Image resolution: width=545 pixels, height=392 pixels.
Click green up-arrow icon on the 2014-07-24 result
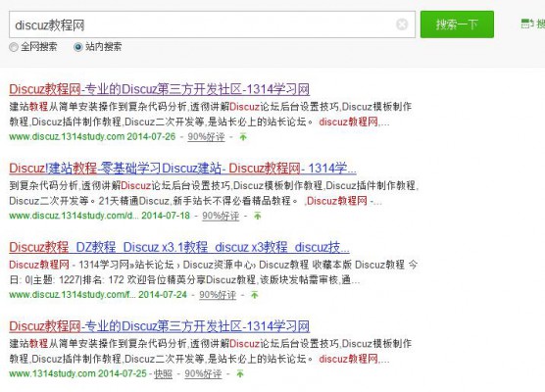coord(255,295)
